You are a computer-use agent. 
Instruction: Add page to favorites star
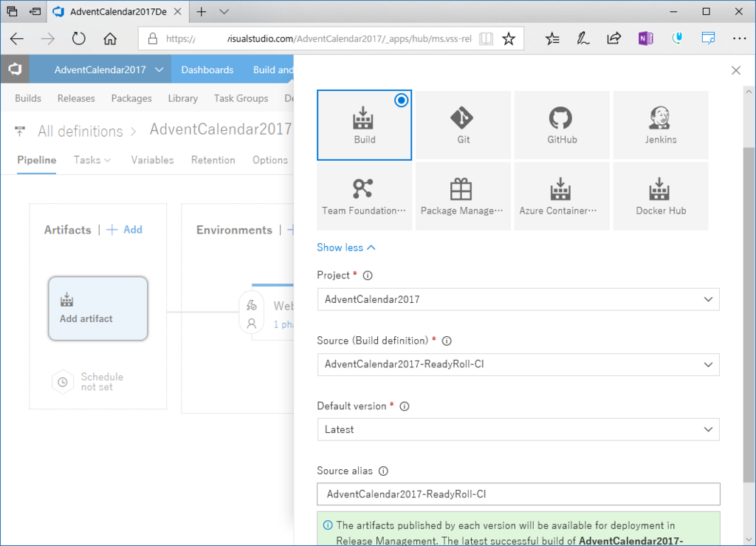pos(509,39)
